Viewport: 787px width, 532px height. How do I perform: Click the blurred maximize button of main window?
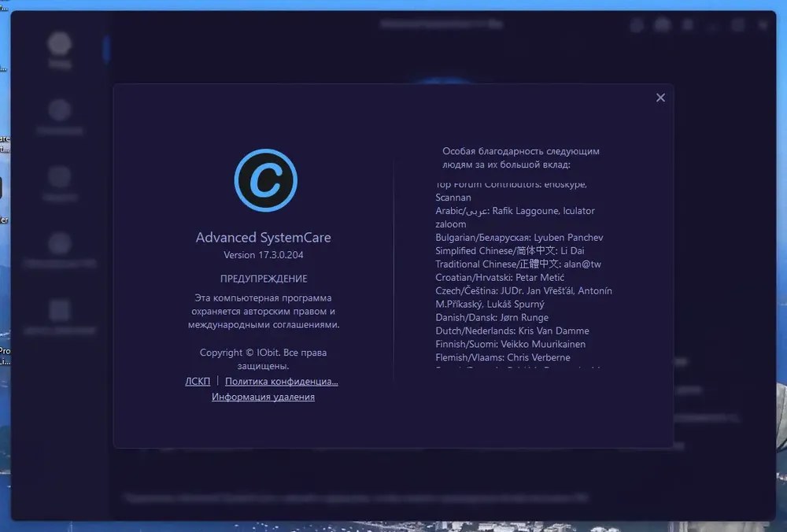(738, 24)
